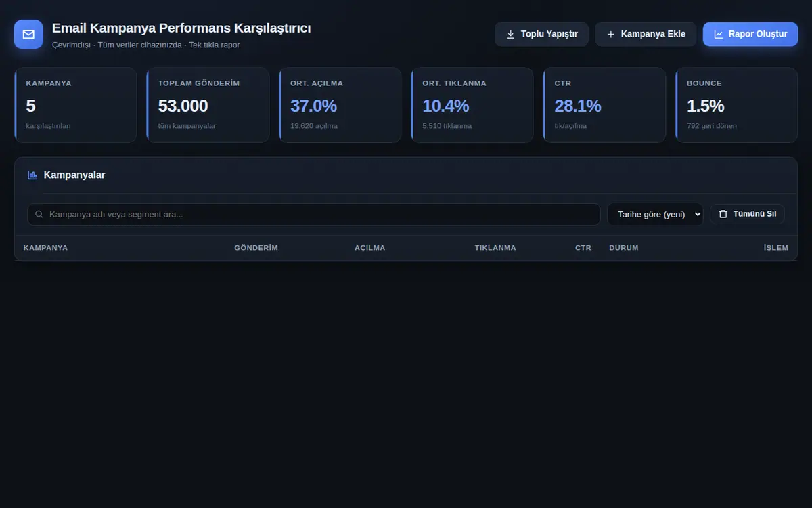Viewport: 812px width, 508px height.
Task: Click the ORT. AÇILMA value 37.0%
Action: 313,106
